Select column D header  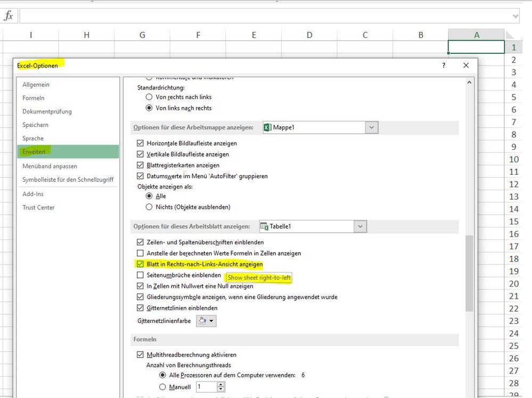[309, 35]
